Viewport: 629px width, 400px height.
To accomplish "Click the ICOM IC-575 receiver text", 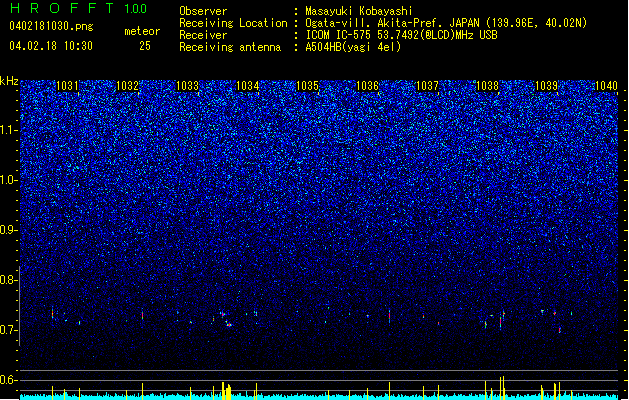I will [x=401, y=35].
